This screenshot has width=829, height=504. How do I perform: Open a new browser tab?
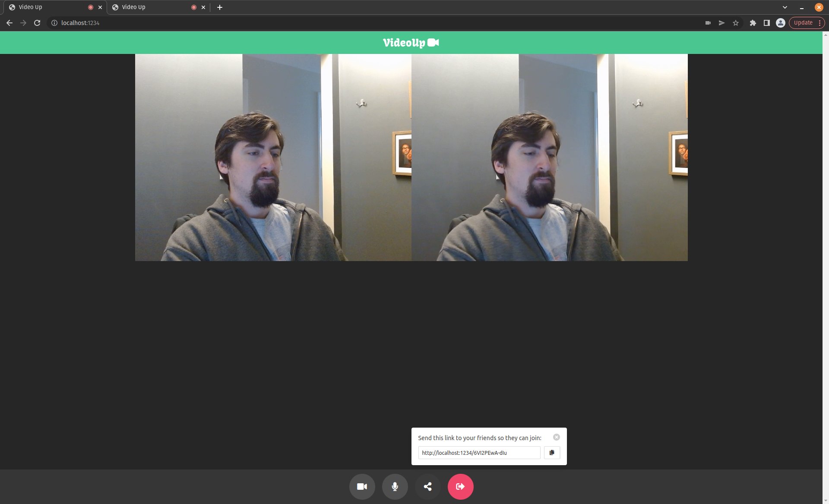click(x=220, y=7)
